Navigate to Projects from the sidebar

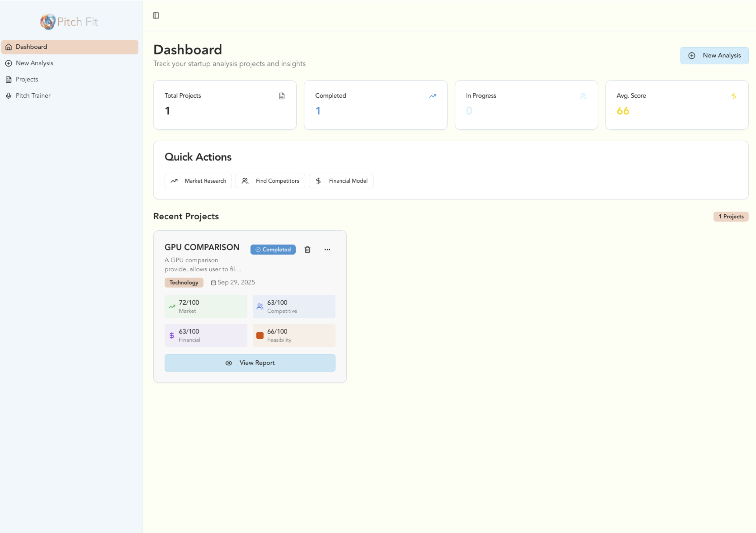coord(27,79)
